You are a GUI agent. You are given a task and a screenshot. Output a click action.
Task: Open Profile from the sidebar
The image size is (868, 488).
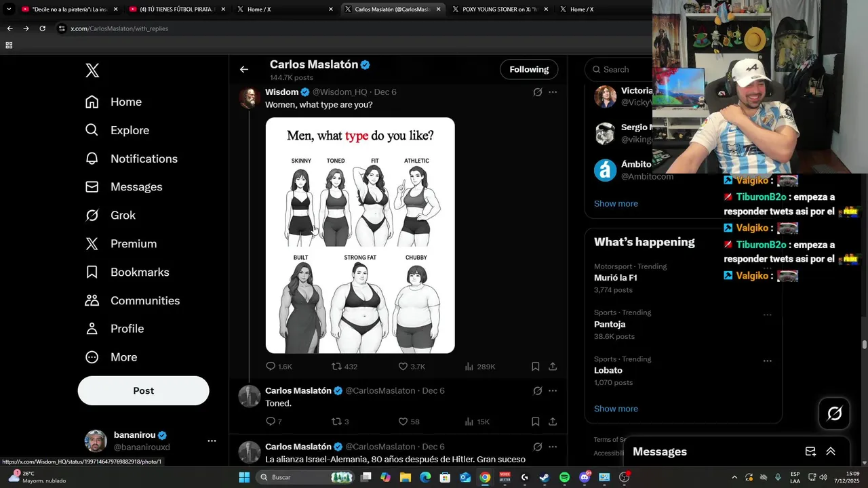pyautogui.click(x=114, y=329)
